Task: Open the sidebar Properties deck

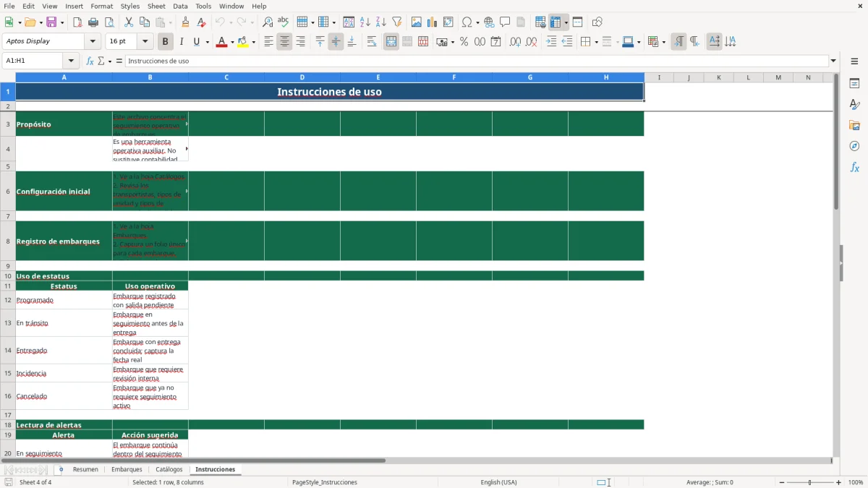Action: click(x=854, y=84)
